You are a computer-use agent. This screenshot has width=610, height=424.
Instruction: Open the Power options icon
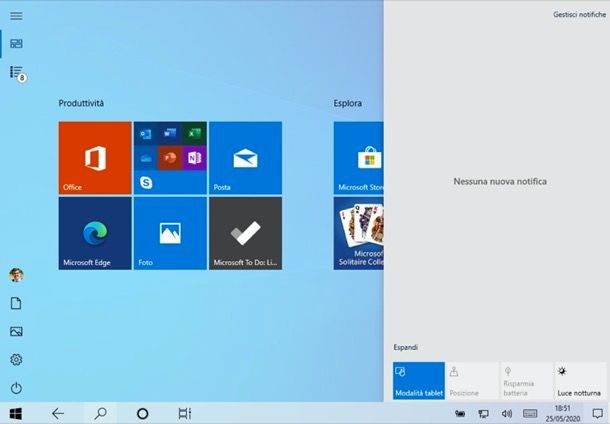[x=16, y=388]
